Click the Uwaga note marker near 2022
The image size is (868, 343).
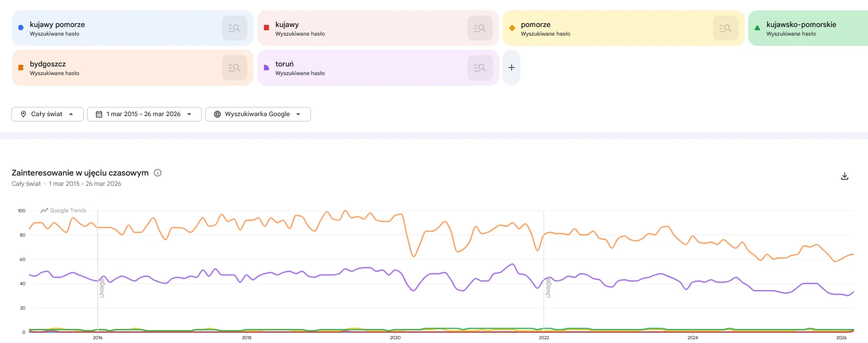click(x=548, y=288)
